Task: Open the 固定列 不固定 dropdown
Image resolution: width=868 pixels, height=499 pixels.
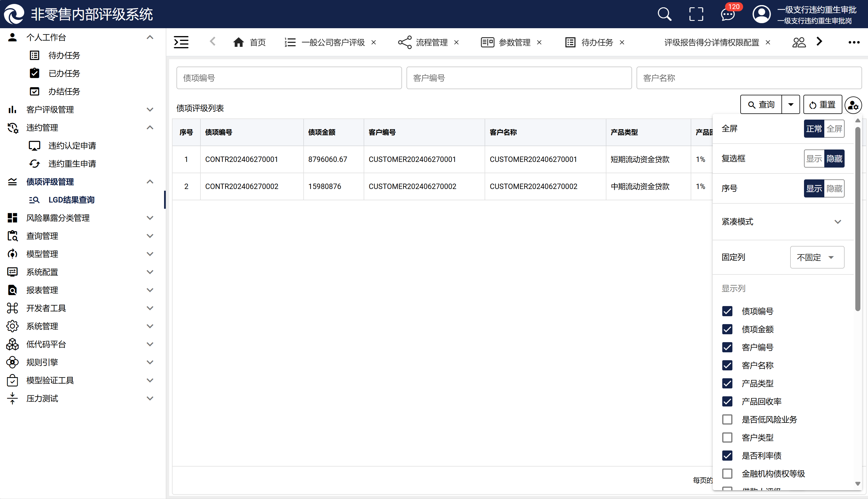Action: (x=817, y=257)
